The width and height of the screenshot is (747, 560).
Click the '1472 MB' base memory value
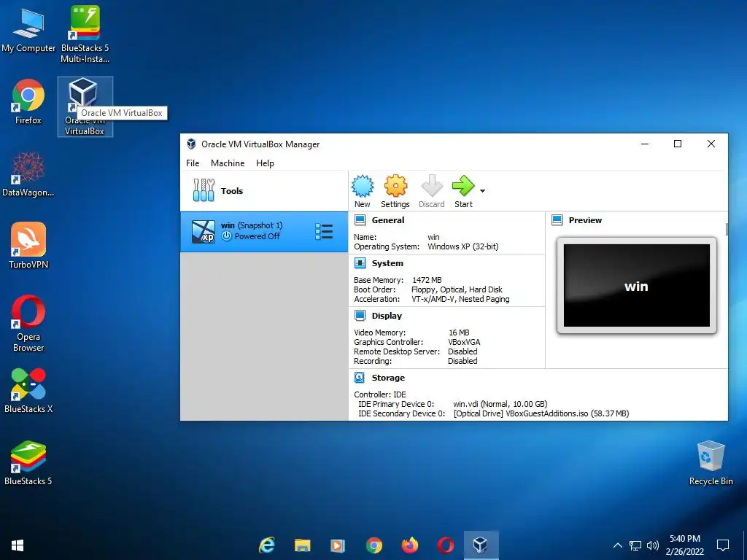click(x=427, y=279)
